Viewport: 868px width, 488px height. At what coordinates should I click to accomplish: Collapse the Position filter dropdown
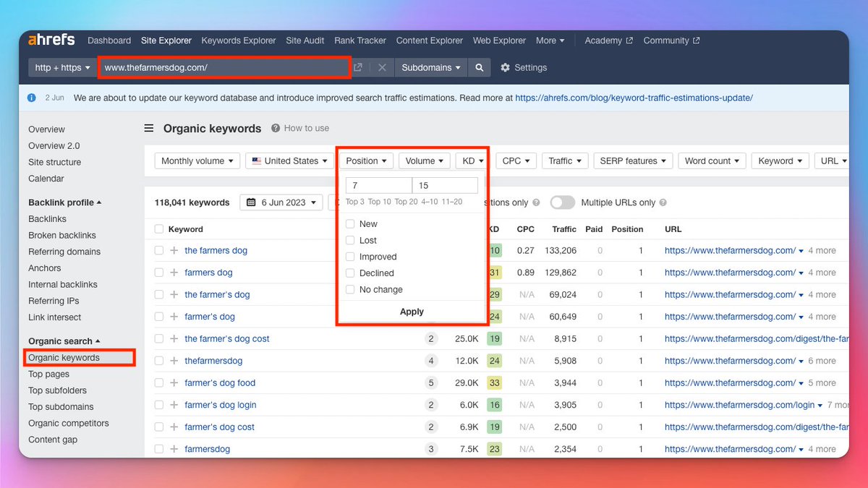point(366,160)
